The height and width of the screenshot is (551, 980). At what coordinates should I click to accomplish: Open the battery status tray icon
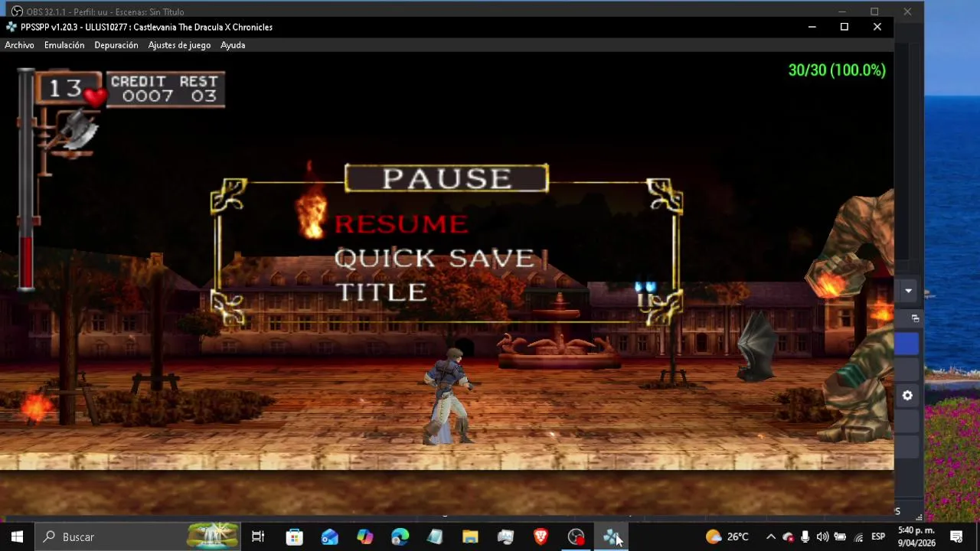pyautogui.click(x=840, y=536)
